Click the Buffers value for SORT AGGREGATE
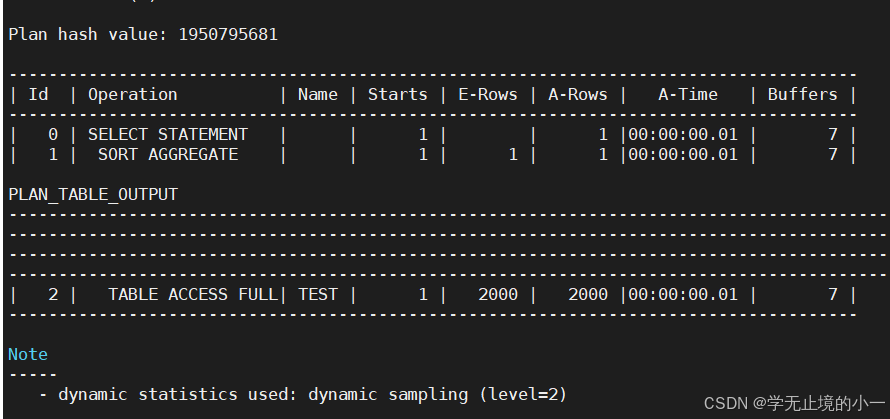Image resolution: width=890 pixels, height=419 pixels. (832, 154)
